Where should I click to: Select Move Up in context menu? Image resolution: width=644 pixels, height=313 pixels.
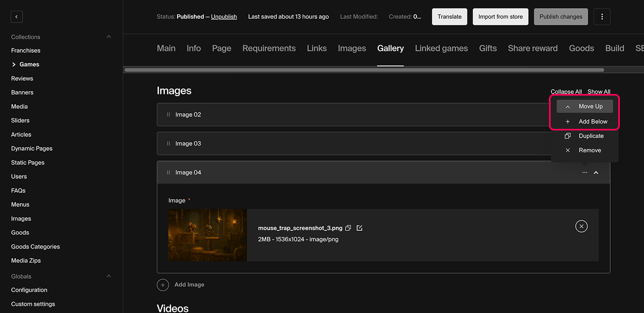(x=584, y=106)
